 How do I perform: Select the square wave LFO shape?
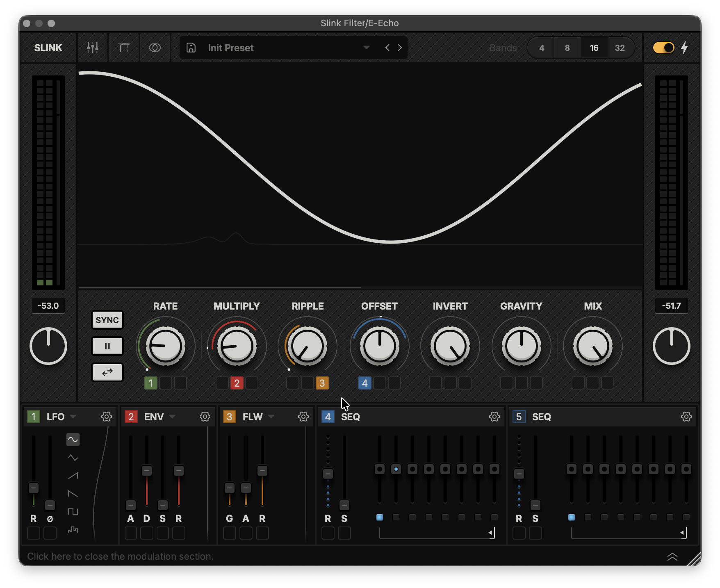(73, 512)
